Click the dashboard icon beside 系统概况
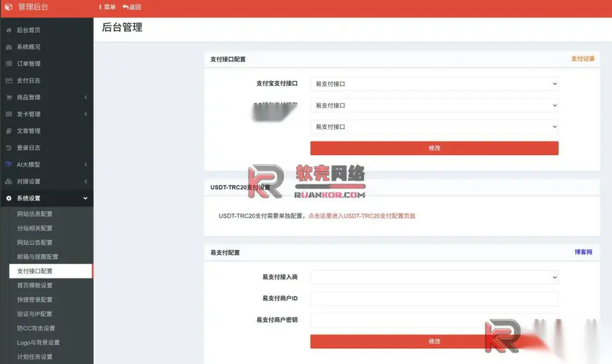 [x=9, y=47]
